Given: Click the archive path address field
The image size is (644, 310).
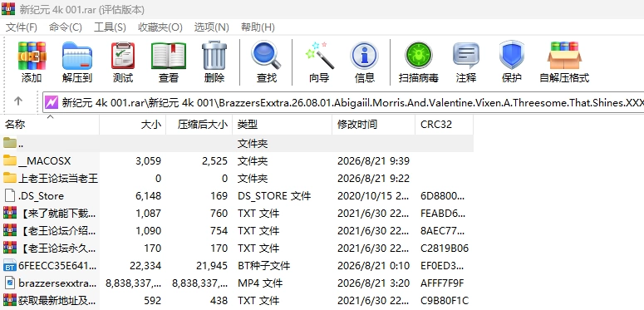Looking at the screenshot, I should [x=343, y=102].
